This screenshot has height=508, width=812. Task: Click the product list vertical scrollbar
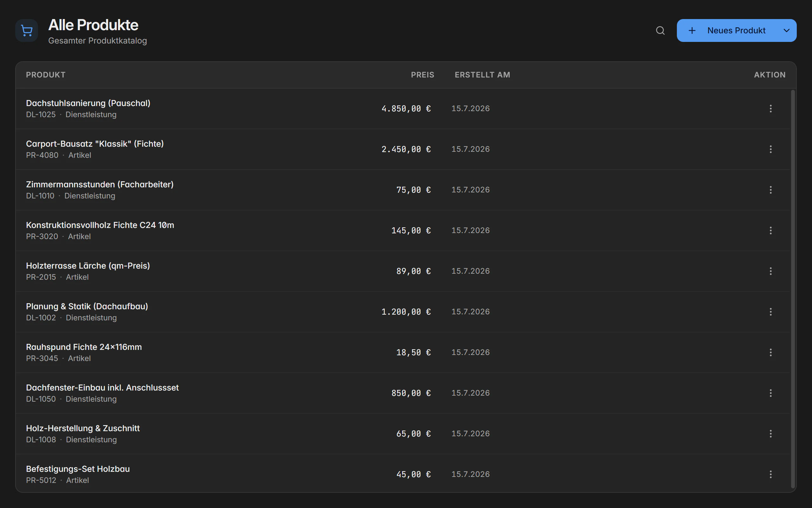coord(793,289)
